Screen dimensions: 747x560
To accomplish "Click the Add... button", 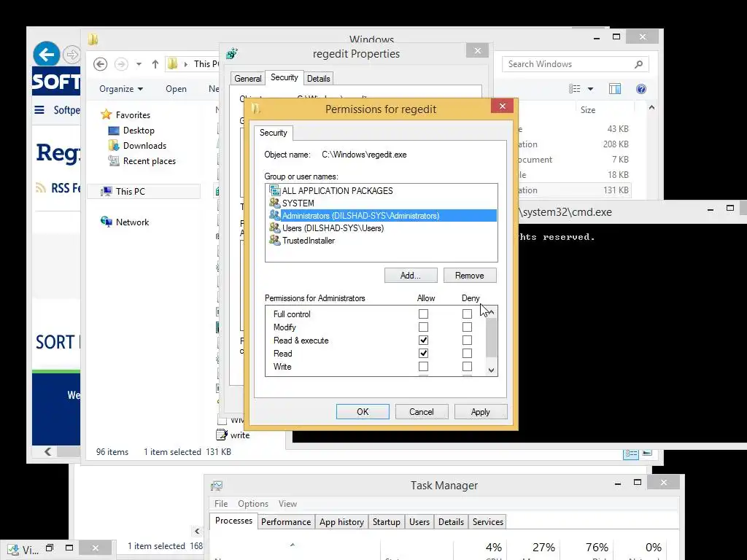I will tap(411, 275).
